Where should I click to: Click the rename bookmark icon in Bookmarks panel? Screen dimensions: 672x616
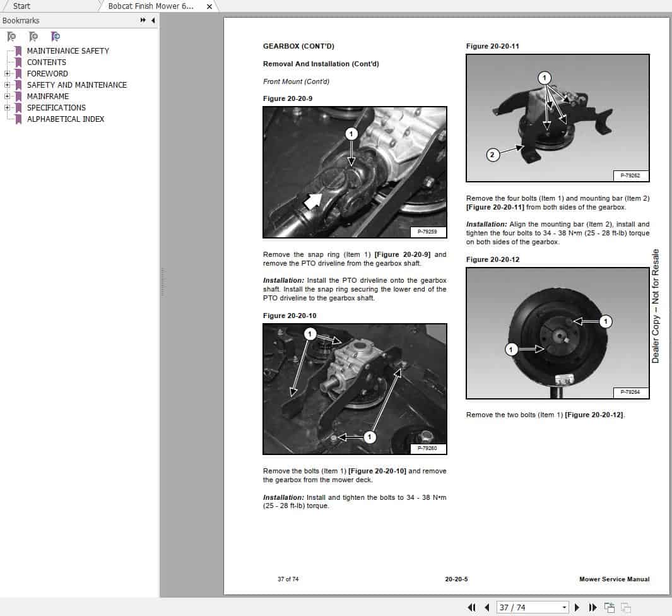click(56, 37)
